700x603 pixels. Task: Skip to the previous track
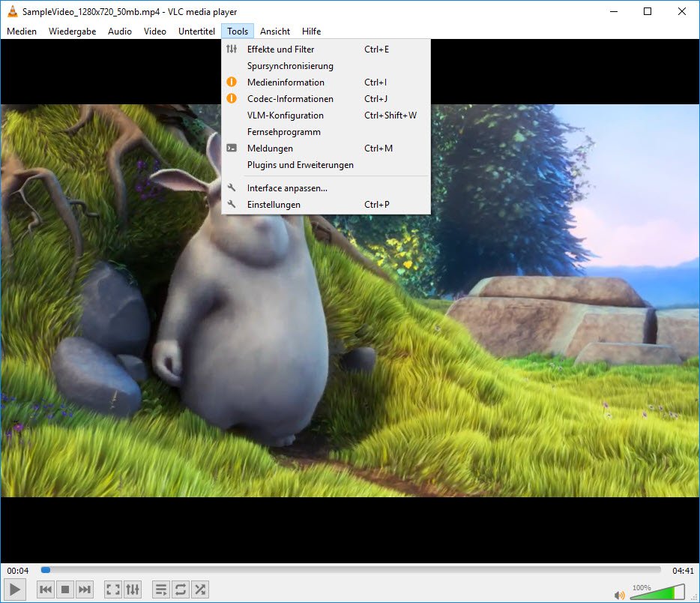[46, 589]
